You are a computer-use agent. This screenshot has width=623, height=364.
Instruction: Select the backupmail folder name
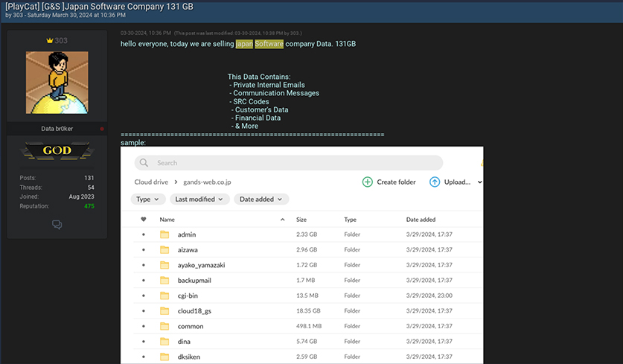pos(194,281)
